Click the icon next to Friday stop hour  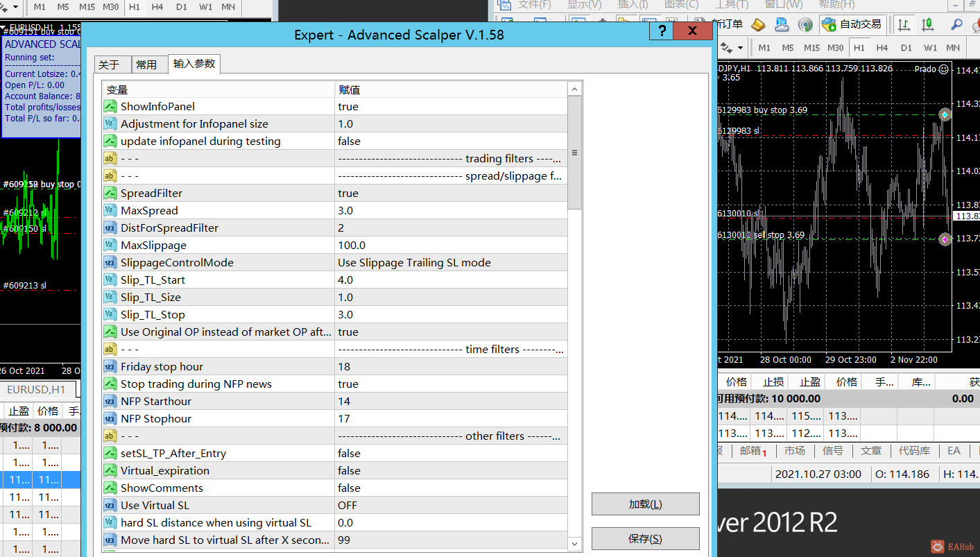tap(110, 366)
